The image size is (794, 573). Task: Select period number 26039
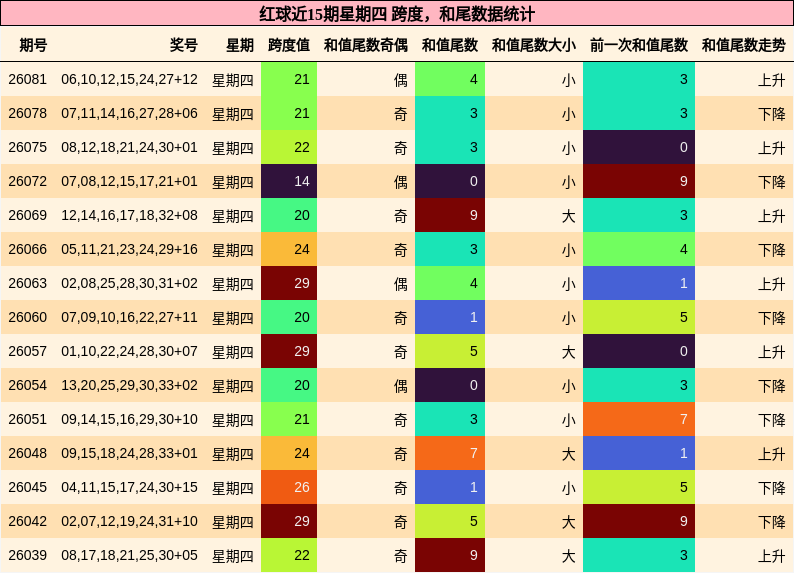click(x=27, y=555)
